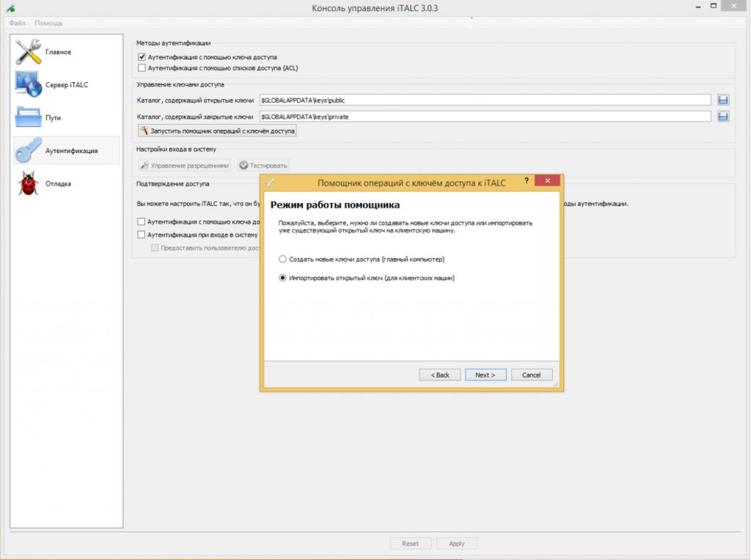The height and width of the screenshot is (560, 751).
Task: Click the Reset button
Action: pos(411,543)
